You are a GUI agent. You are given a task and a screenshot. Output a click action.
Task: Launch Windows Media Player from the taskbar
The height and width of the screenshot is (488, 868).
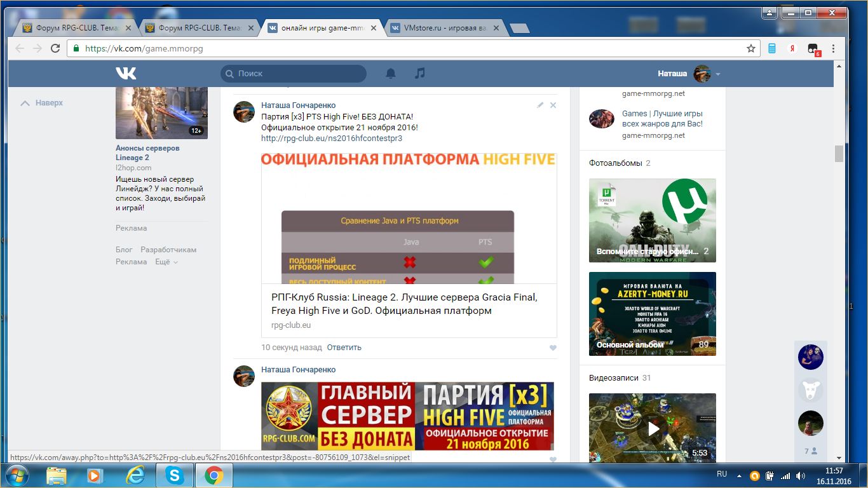(x=95, y=475)
